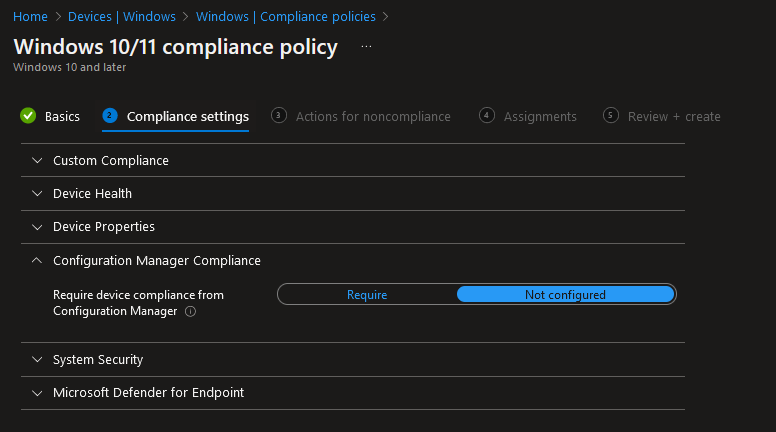The height and width of the screenshot is (432, 776).
Task: Click the Device Health section title
Action: tap(93, 193)
